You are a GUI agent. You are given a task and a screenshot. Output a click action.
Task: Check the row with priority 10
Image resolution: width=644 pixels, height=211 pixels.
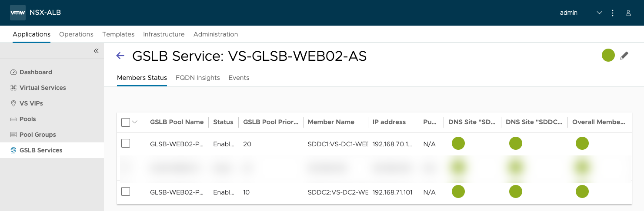[126, 191]
